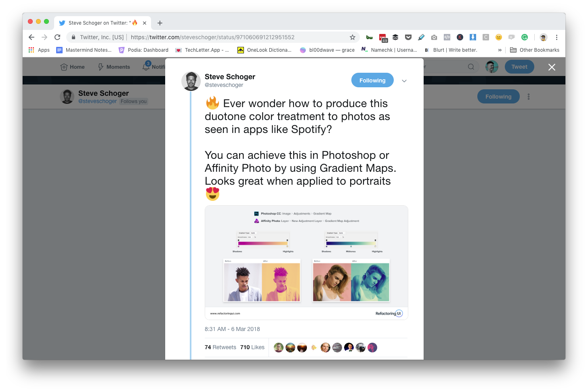Expand the tweet options chevron
The image size is (588, 392).
click(404, 81)
